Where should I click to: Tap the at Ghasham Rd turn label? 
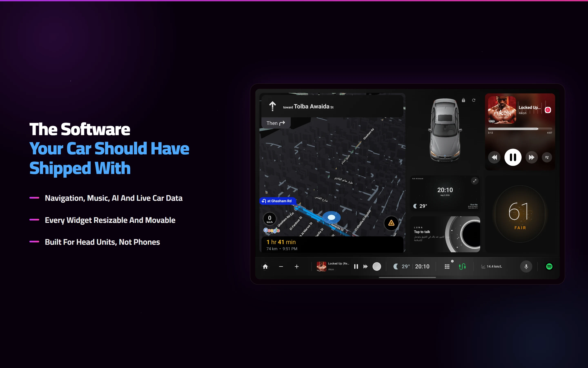click(x=277, y=201)
